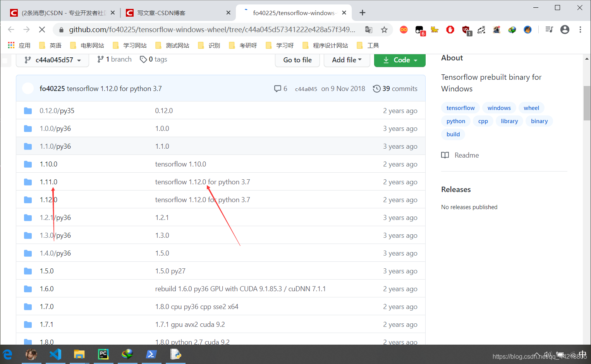Open Visual Studio Code from taskbar
The image size is (591, 364).
tap(55, 354)
